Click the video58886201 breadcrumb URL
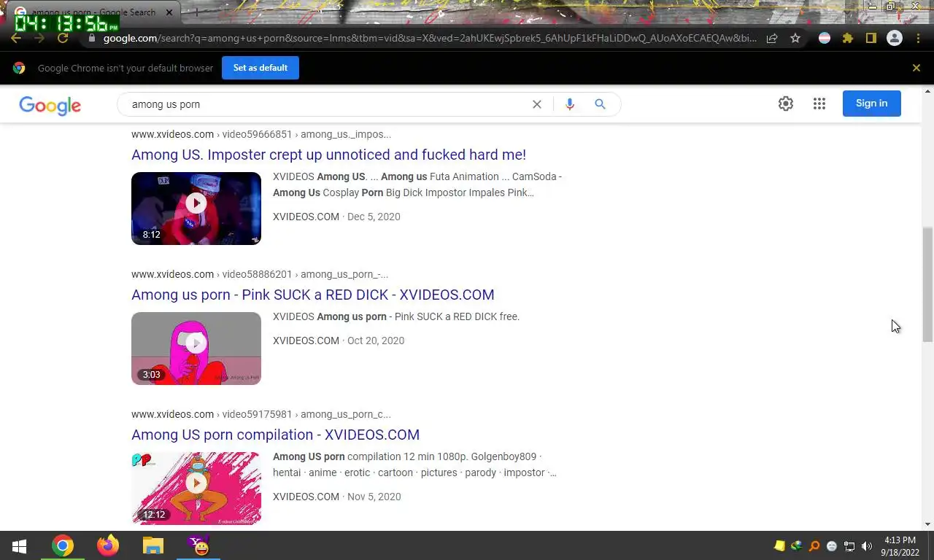This screenshot has height=560, width=934. (x=260, y=274)
